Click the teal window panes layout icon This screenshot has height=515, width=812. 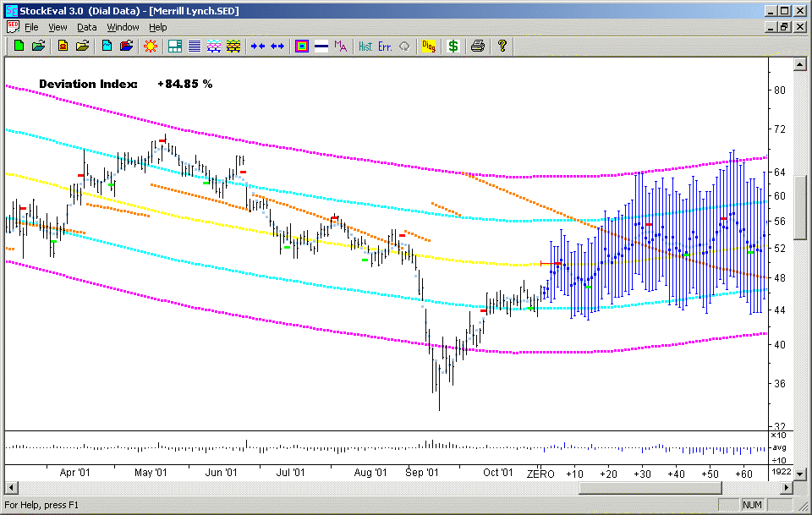coord(175,46)
